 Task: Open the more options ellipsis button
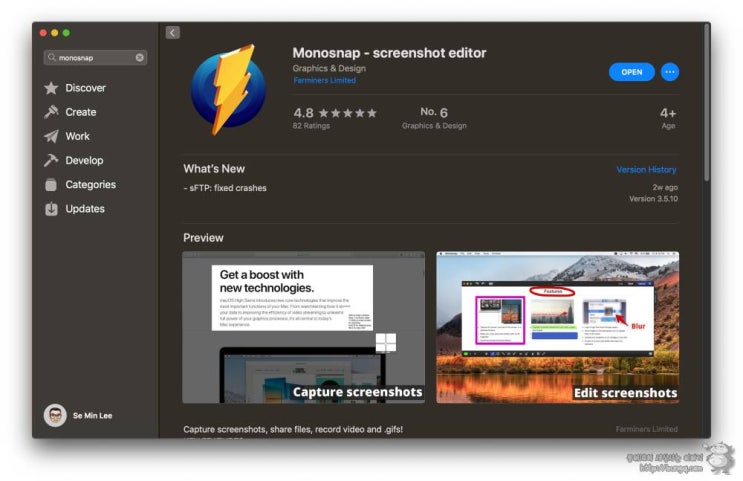[670, 72]
